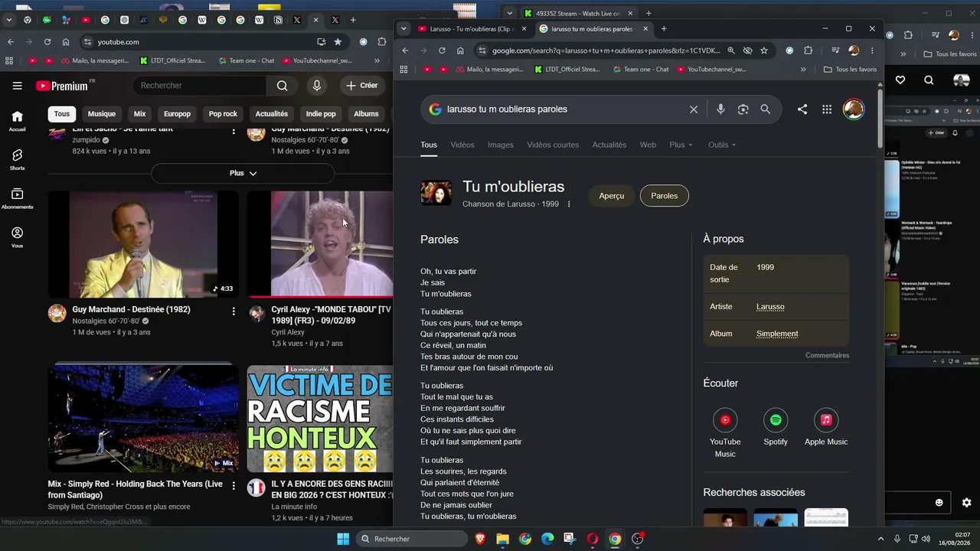Open the Google apps grid
Screen dimensions: 980x551
click(827, 109)
